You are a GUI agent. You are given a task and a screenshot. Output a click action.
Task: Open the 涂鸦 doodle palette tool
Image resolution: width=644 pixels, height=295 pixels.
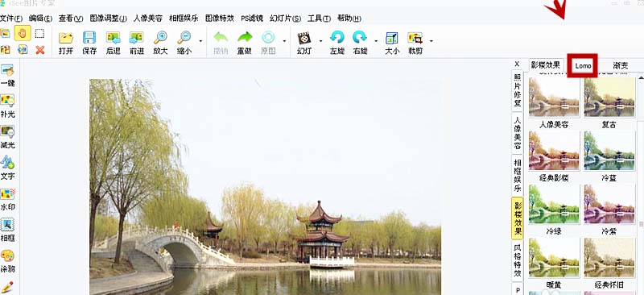(7, 261)
